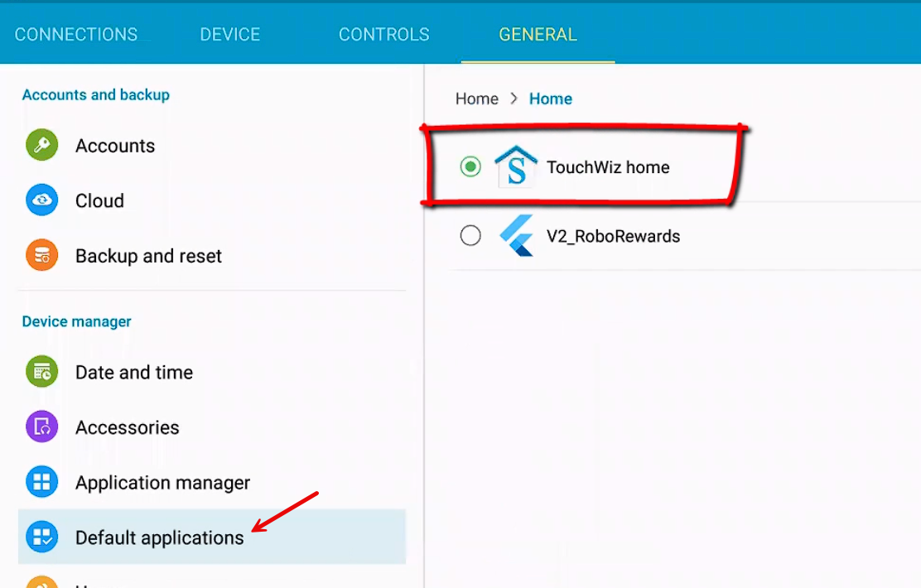
Task: Select Default applications entry
Action: tap(212, 537)
